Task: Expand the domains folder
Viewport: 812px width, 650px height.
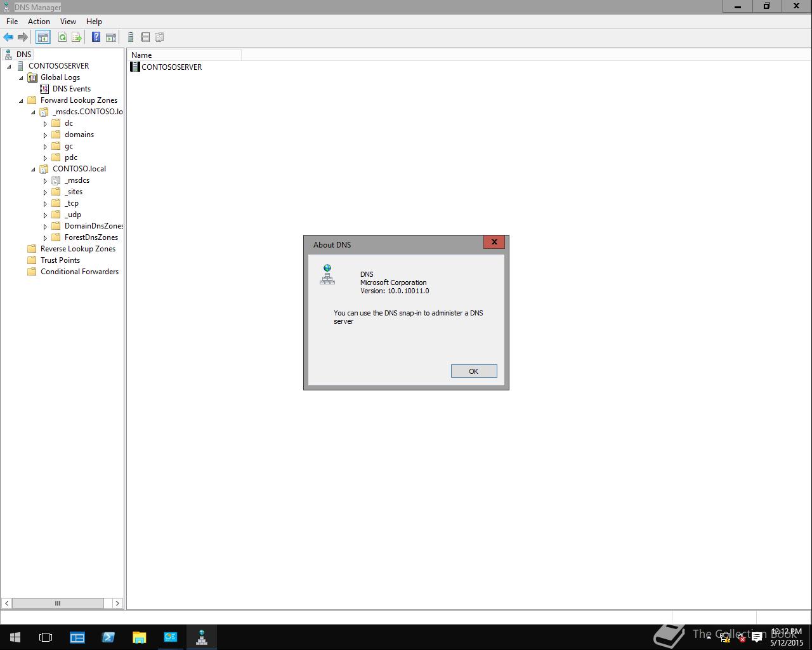Action: 45,135
